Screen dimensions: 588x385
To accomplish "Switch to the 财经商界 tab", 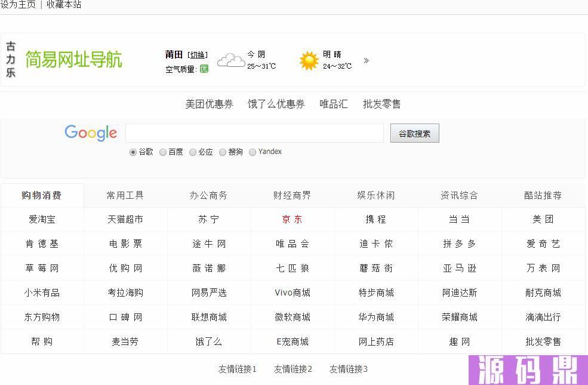I will (x=293, y=195).
